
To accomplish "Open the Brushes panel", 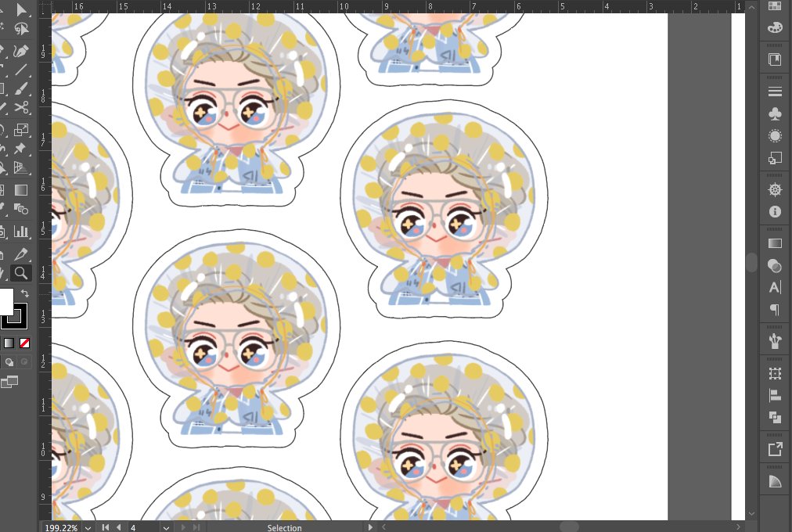I will coord(775,341).
